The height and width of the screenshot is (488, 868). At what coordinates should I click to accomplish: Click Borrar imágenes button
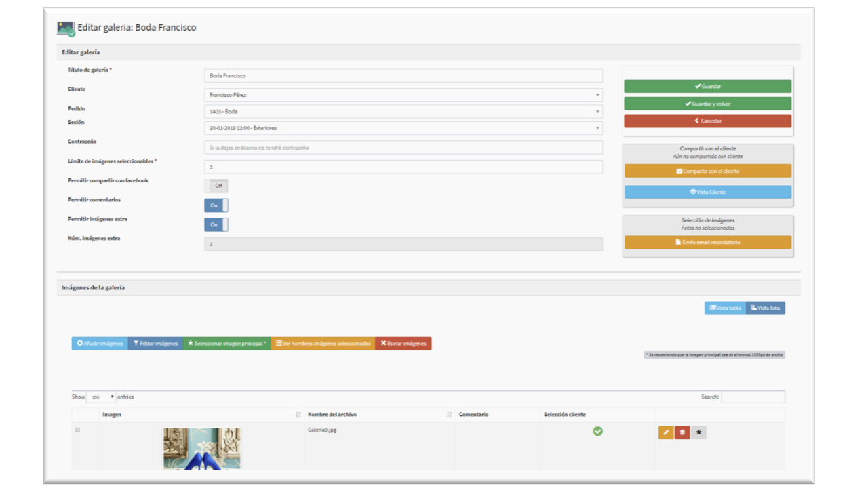[403, 344]
